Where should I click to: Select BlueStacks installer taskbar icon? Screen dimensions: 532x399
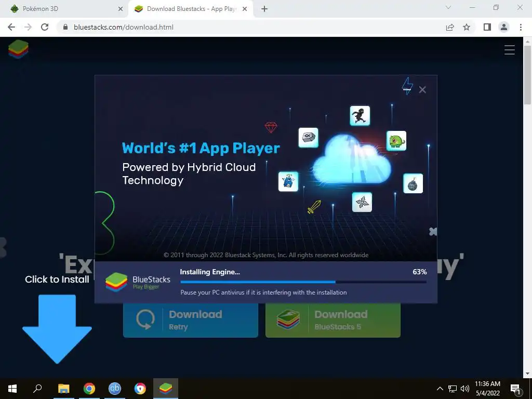(x=166, y=389)
